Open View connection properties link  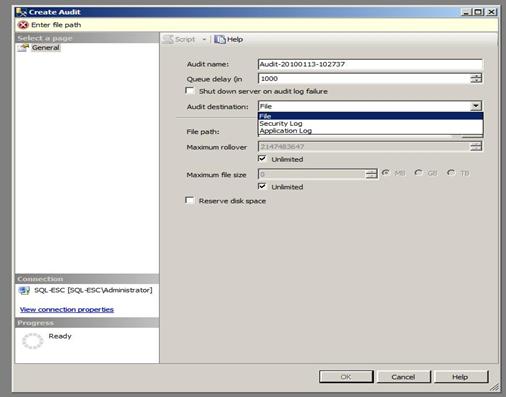point(67,309)
